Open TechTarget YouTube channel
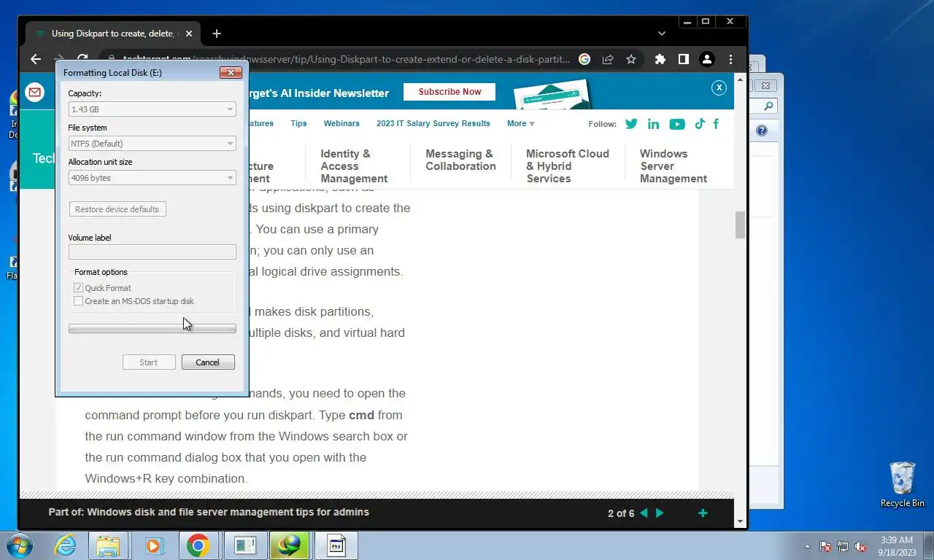Screen dimensions: 934x560 [x=677, y=124]
